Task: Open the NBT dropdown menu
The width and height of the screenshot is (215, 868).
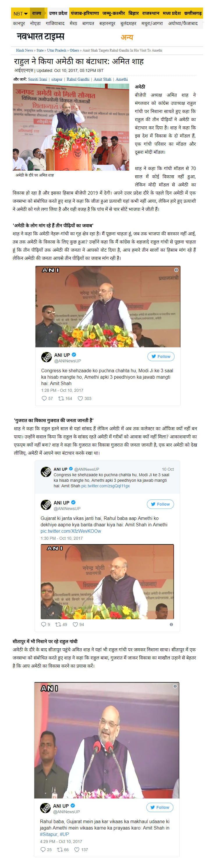Action: [x=20, y=13]
